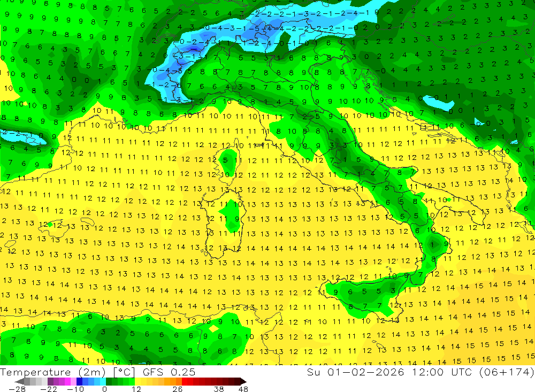Click the 'Su 01-02-2026 12:00 UTC (06+174)' timestamp
535x392 pixels.
point(421,372)
